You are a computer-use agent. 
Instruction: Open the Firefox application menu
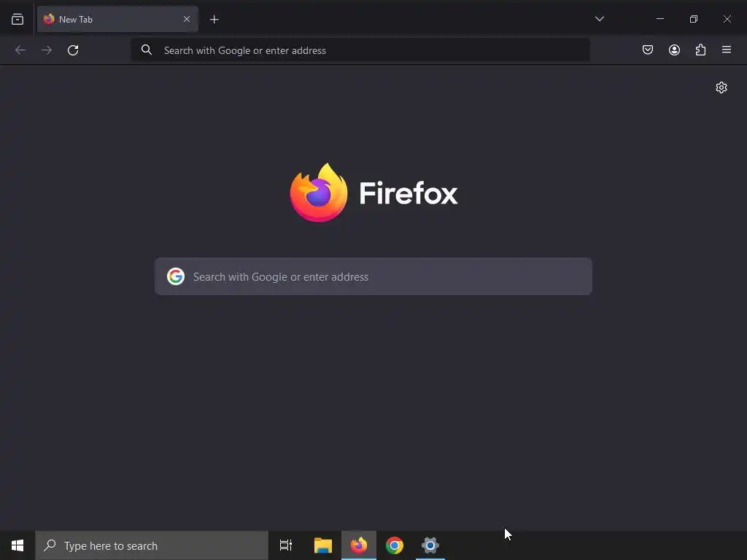point(727,50)
